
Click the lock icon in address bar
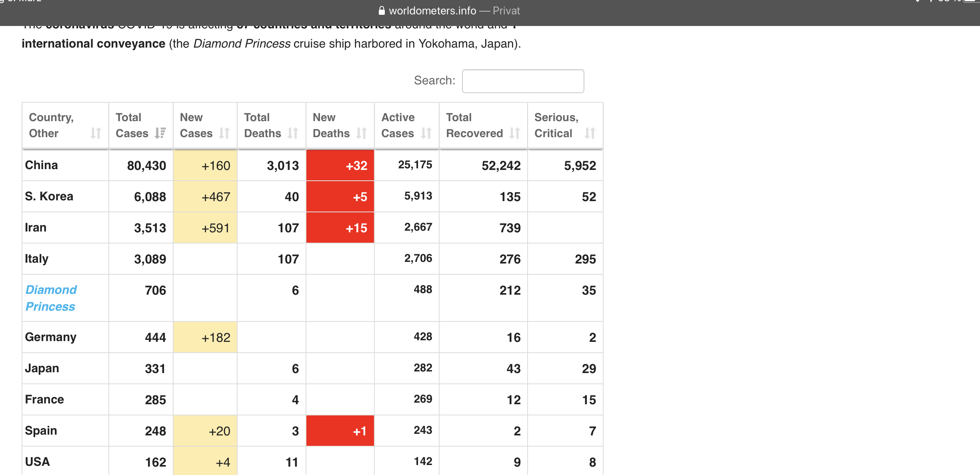pyautogui.click(x=382, y=11)
